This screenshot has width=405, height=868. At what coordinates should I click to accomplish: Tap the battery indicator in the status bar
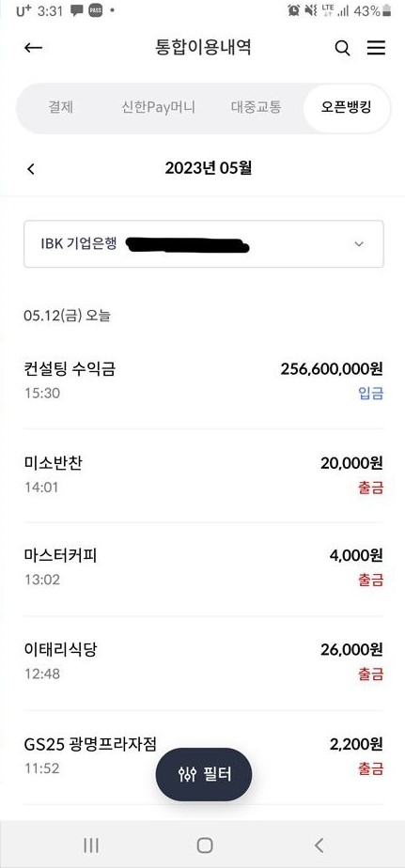pyautogui.click(x=387, y=10)
